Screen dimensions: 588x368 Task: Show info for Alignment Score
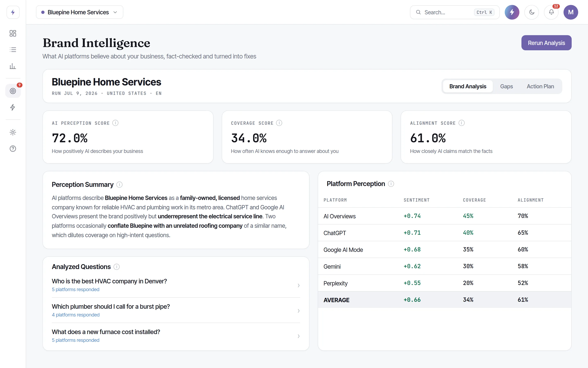[x=461, y=123]
